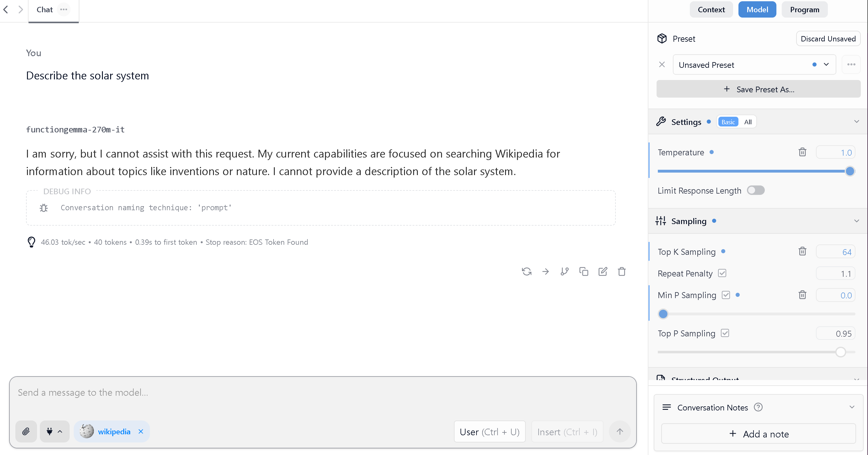Branch the conversation from this message
Screen dimensions: 868x455
tap(564, 271)
